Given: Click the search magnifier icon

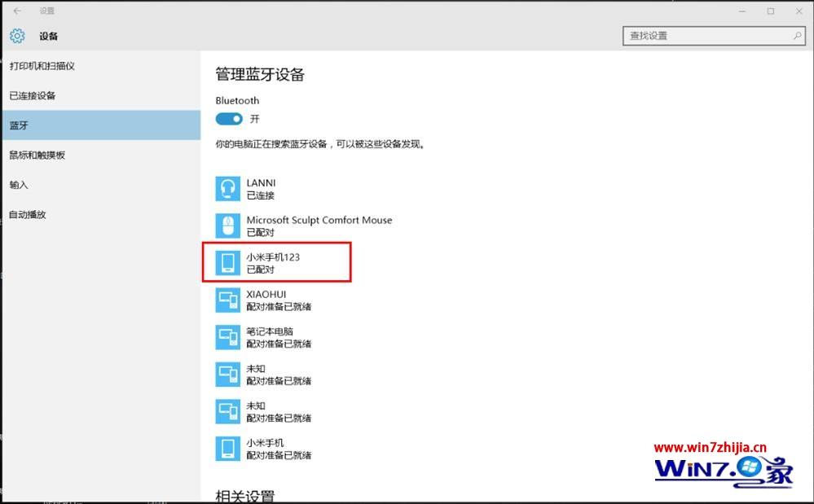Looking at the screenshot, I should click(797, 36).
